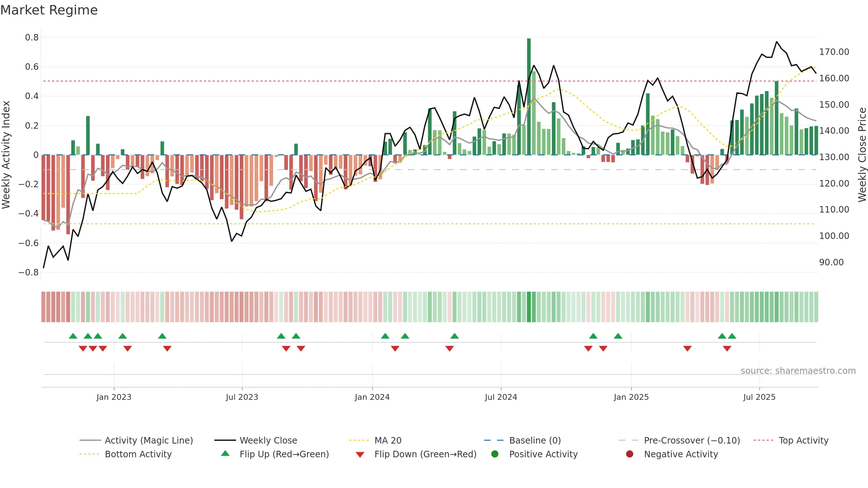Click the source: sharemaestro.com credit text
This screenshot has height=488, width=868.
click(798, 371)
